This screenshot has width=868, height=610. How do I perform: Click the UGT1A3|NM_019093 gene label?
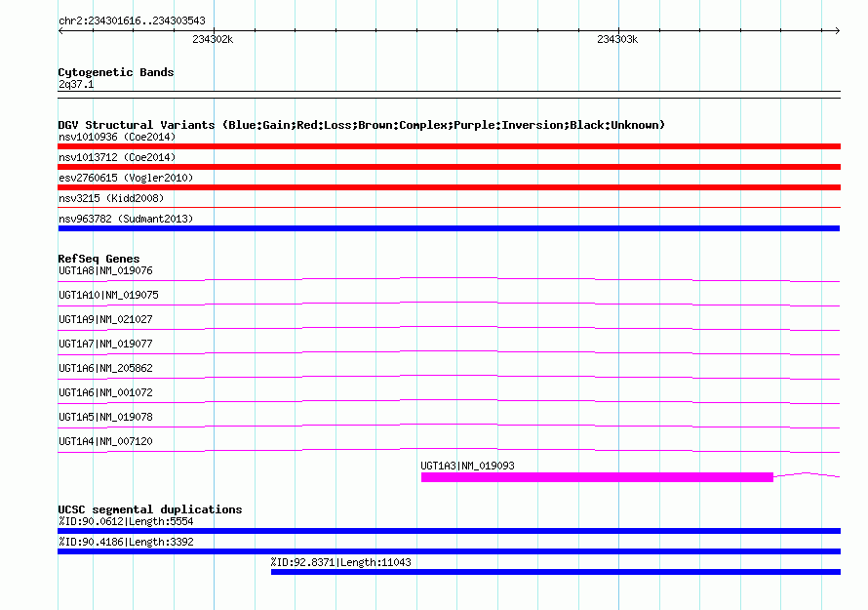(x=467, y=466)
